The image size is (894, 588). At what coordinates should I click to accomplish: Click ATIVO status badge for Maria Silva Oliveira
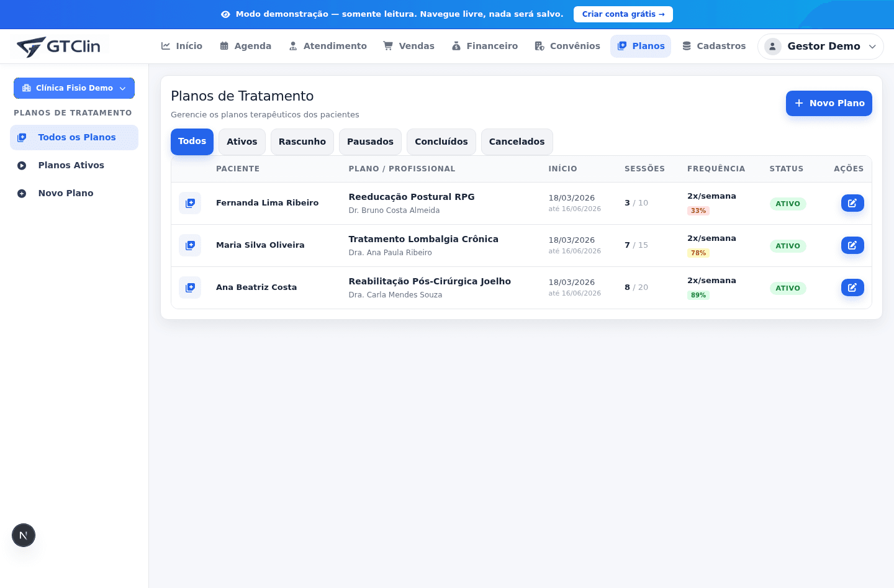pyautogui.click(x=788, y=246)
